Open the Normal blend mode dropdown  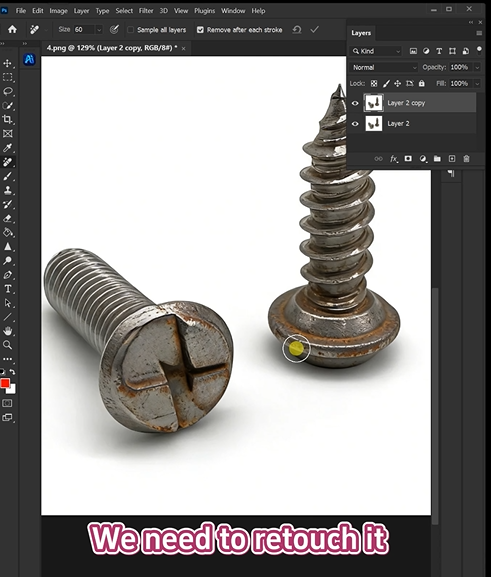(x=384, y=67)
